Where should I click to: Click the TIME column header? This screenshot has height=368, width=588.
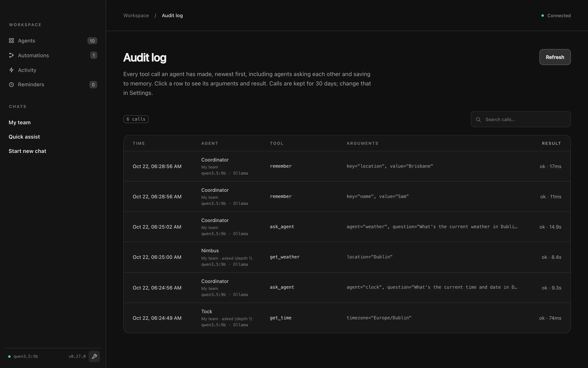point(139,143)
